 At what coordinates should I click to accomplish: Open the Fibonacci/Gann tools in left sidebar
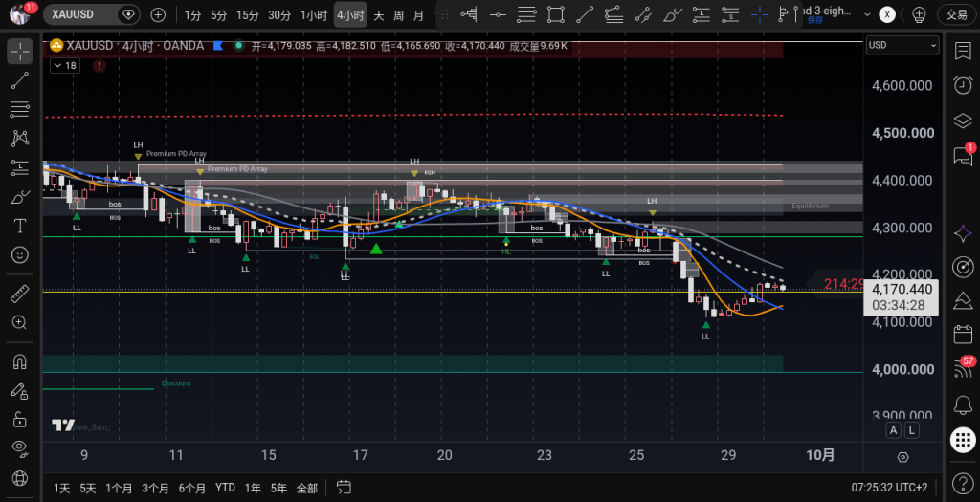(20, 109)
